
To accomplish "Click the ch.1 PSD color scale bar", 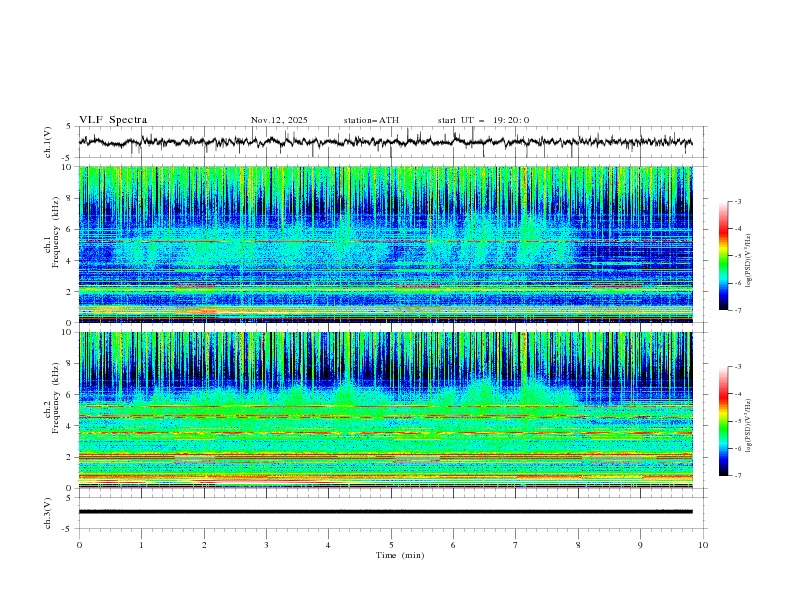I will (x=723, y=255).
